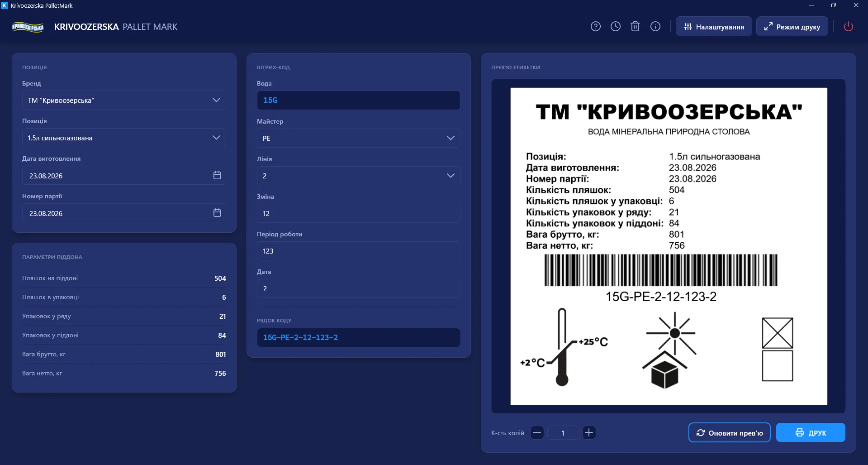
Task: Focus the Період роботи field
Action: [359, 251]
